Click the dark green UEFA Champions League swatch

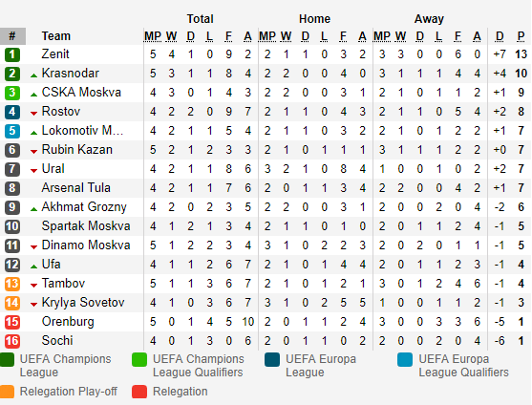7,360
